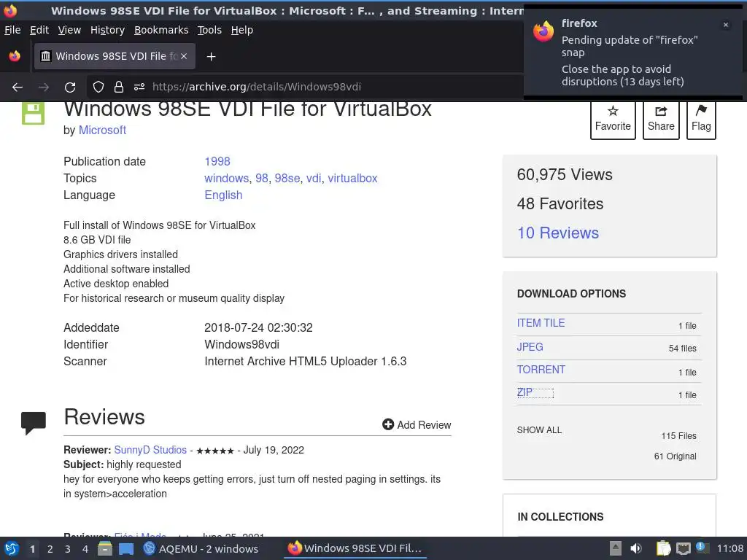Image resolution: width=747 pixels, height=560 pixels.
Task: Download the ZIP file
Action: pos(525,392)
